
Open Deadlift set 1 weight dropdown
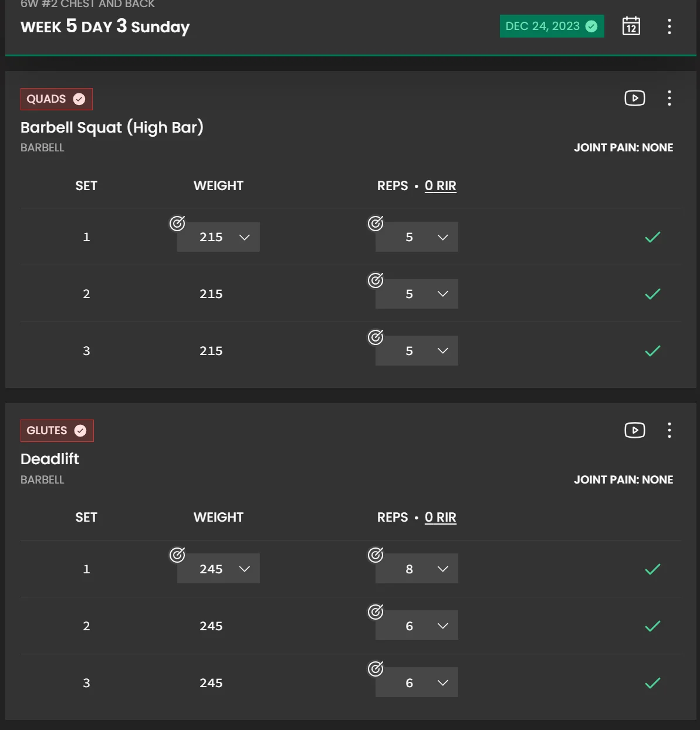click(x=218, y=569)
